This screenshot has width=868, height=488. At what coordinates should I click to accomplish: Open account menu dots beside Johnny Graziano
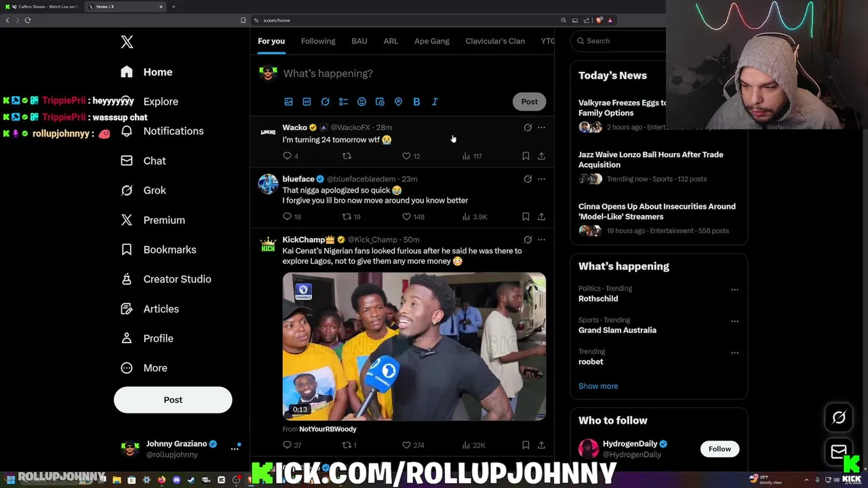click(235, 449)
